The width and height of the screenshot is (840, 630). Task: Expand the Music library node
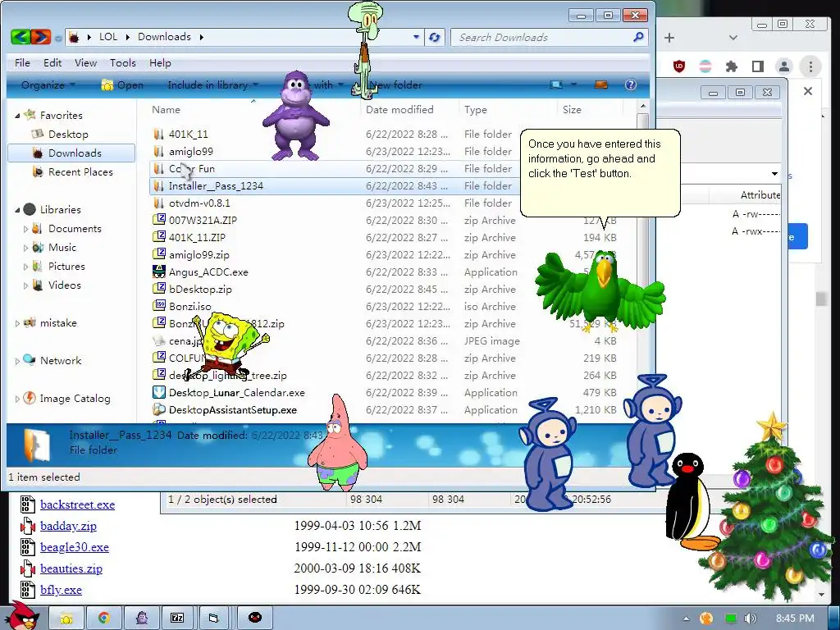[25, 248]
